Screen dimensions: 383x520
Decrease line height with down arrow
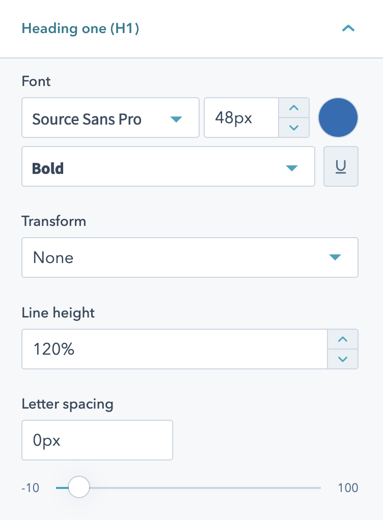[x=343, y=359]
